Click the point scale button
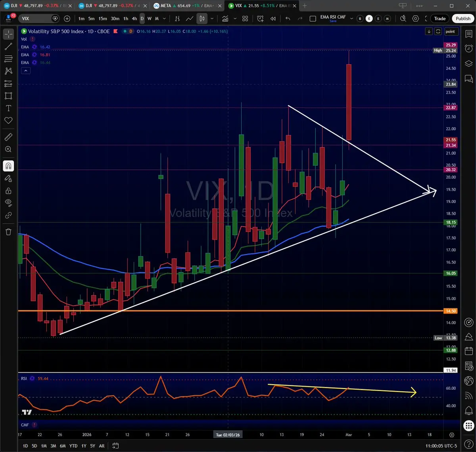 click(x=450, y=31)
